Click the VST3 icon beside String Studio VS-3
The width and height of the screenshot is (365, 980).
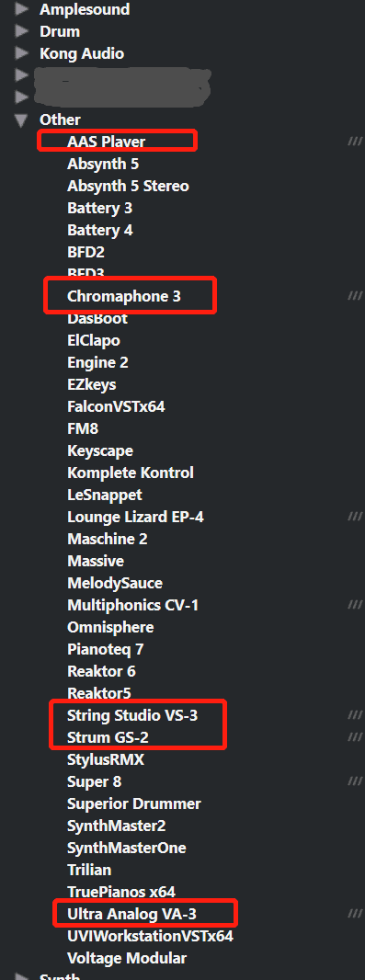pos(356,714)
